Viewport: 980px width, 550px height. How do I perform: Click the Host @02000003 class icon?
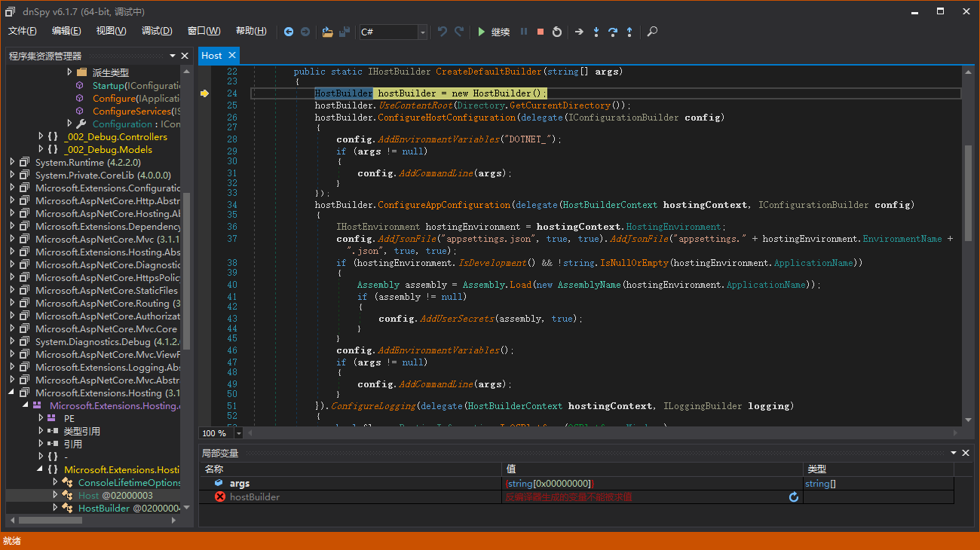coord(67,495)
